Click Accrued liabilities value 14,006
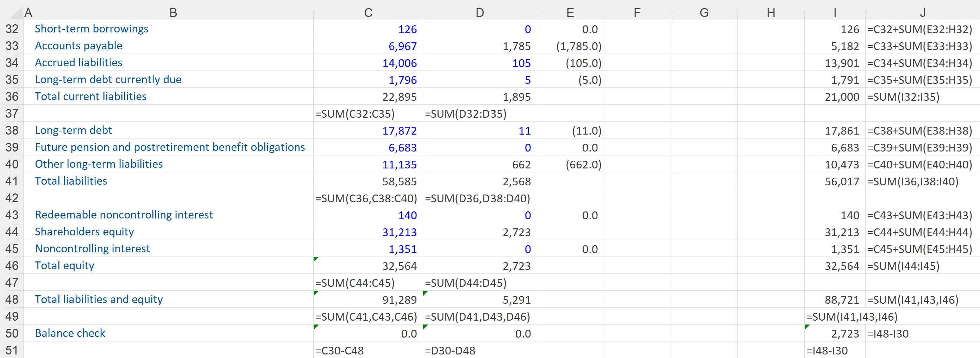 pyautogui.click(x=399, y=63)
